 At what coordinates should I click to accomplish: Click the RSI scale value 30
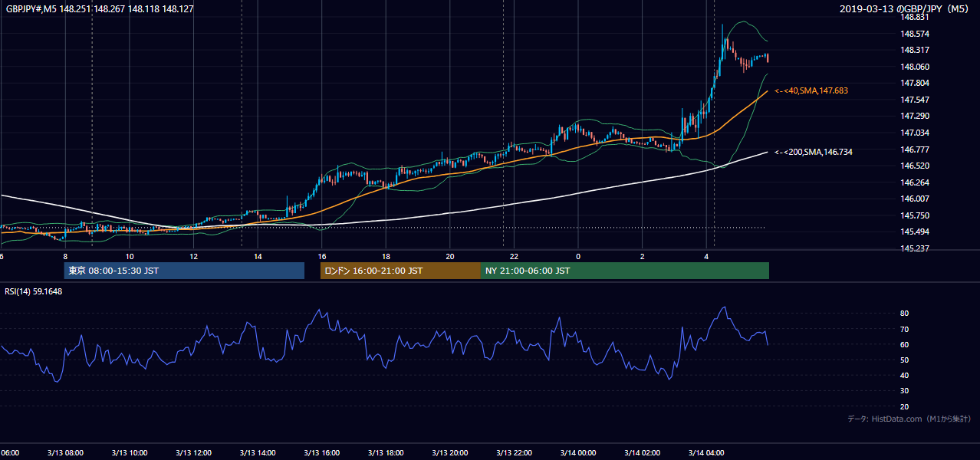pos(905,391)
